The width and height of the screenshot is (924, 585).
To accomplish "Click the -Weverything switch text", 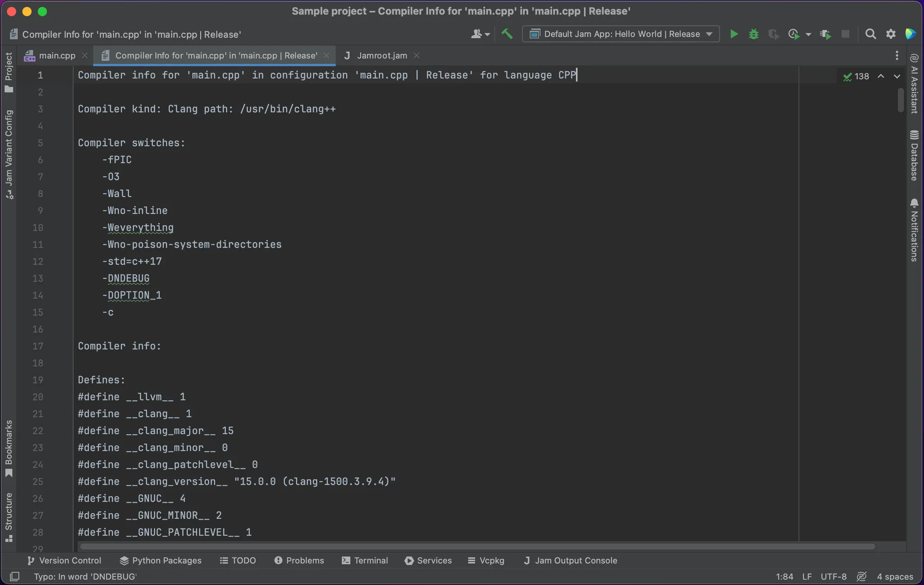I will (x=138, y=227).
